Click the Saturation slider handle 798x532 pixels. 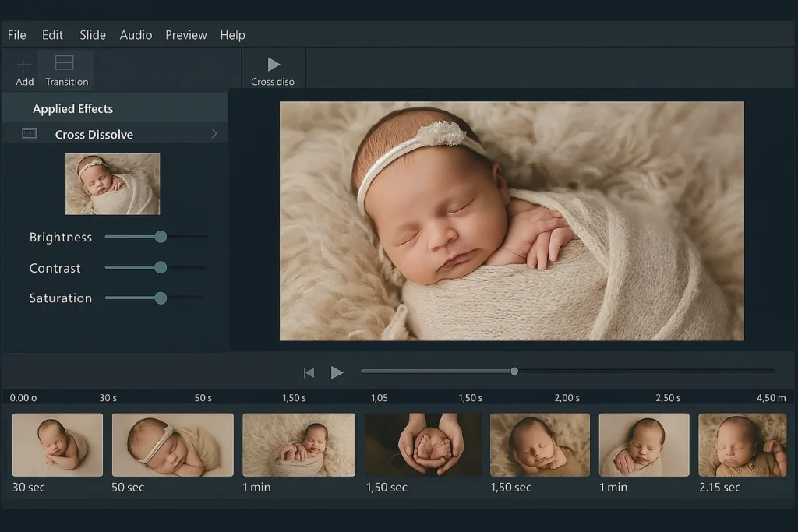coord(161,298)
